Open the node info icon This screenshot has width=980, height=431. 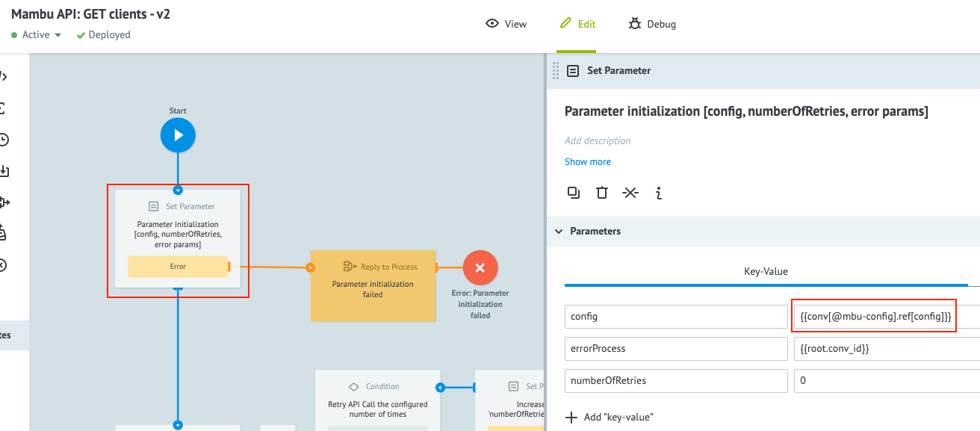click(658, 193)
